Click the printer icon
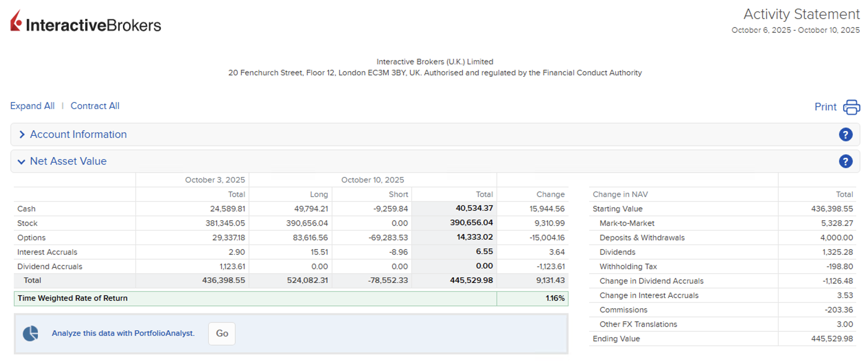This screenshot has width=868, height=361. pos(851,107)
